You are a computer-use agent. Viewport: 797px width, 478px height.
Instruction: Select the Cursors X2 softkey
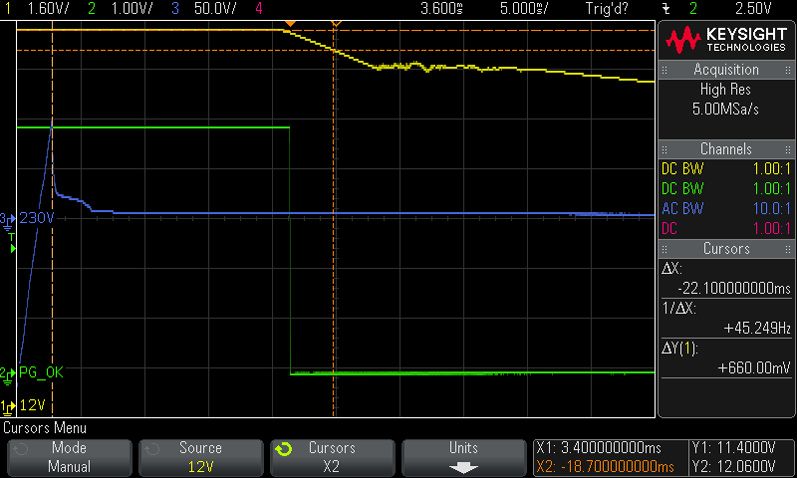tap(332, 457)
